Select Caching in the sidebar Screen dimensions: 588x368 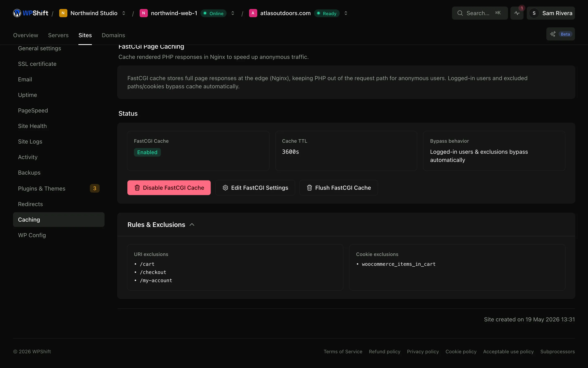(59, 220)
